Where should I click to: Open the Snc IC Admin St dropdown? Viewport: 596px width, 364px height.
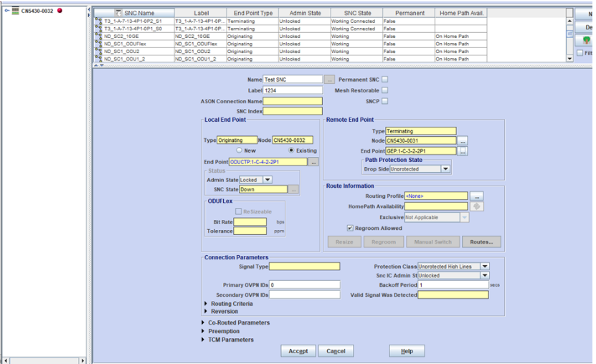click(485, 276)
